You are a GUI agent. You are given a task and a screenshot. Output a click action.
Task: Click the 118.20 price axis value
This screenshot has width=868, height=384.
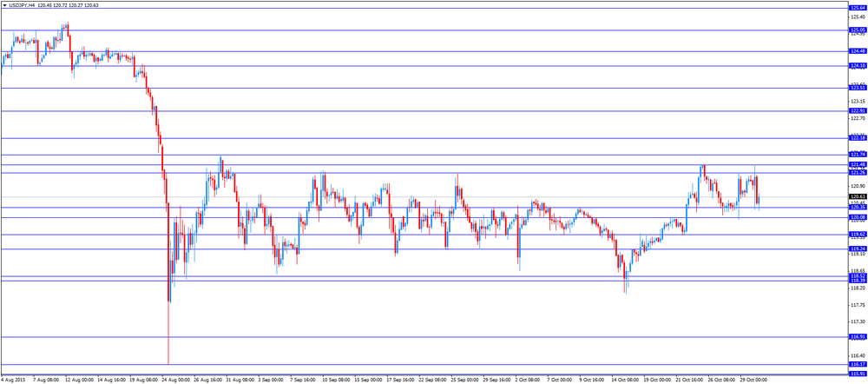(x=858, y=288)
